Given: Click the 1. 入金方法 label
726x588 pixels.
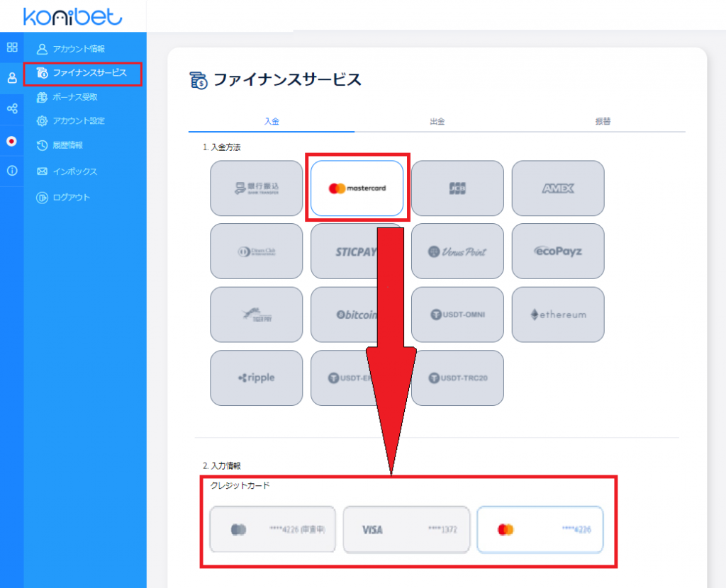Looking at the screenshot, I should coord(222,147).
